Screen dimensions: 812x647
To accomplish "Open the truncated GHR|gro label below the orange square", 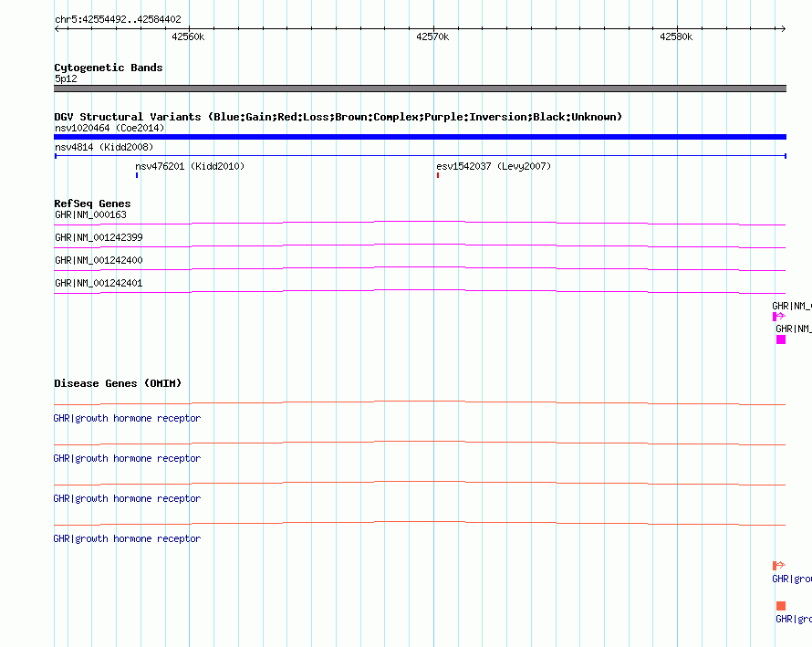I will pos(794,620).
